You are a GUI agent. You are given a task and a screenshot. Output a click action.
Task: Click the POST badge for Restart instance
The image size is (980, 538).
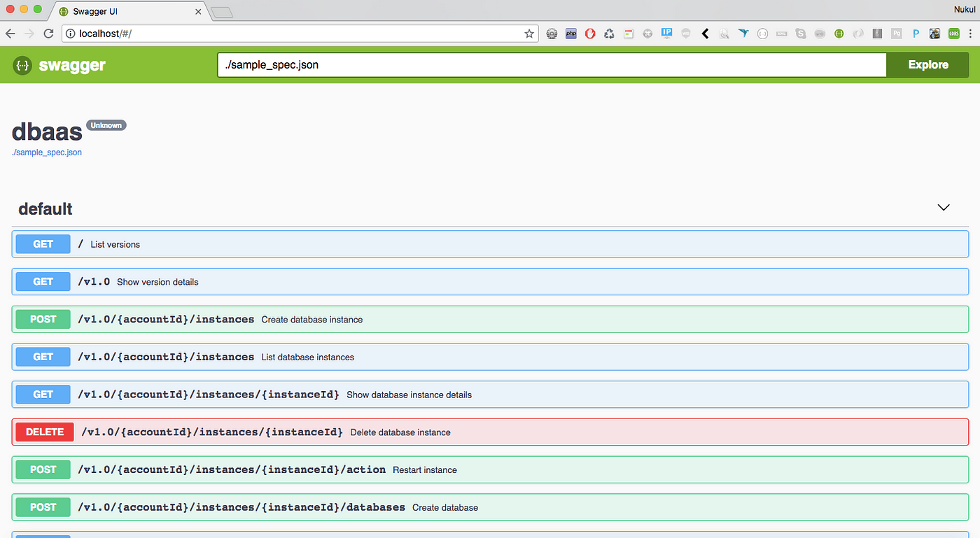click(x=43, y=469)
